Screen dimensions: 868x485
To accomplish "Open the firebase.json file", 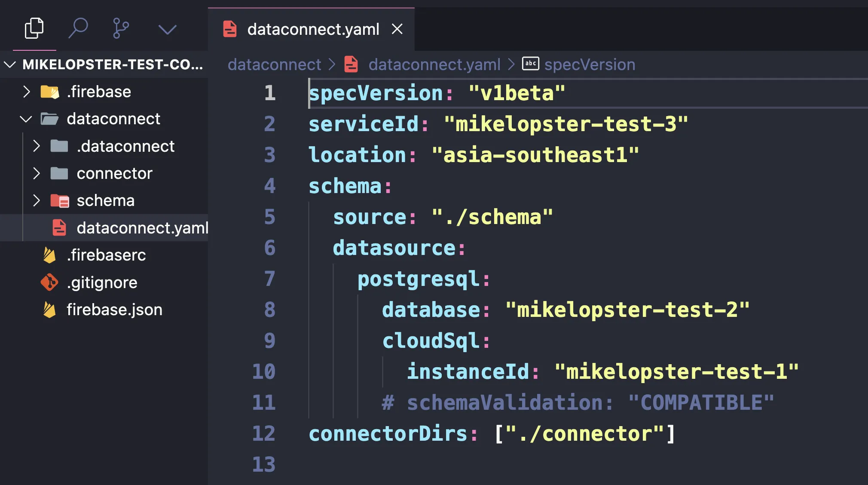I will [114, 310].
